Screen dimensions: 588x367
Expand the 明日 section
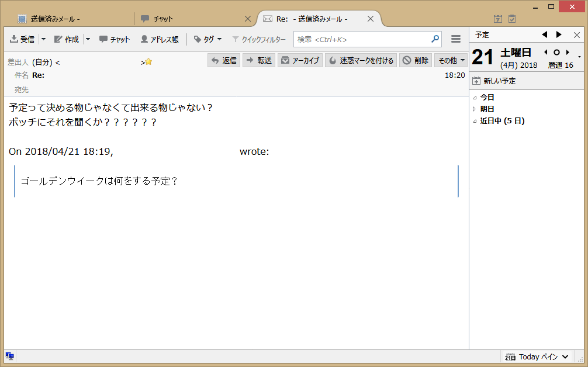475,109
